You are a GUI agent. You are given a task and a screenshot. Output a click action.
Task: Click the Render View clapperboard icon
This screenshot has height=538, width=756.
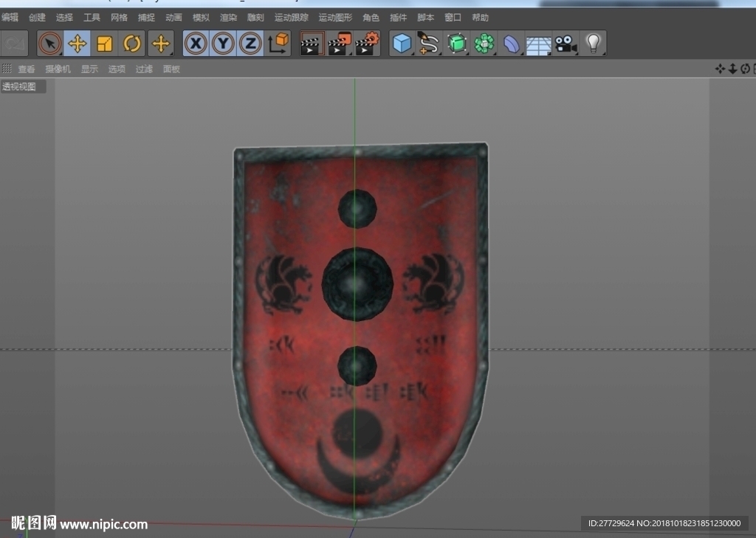[312, 44]
